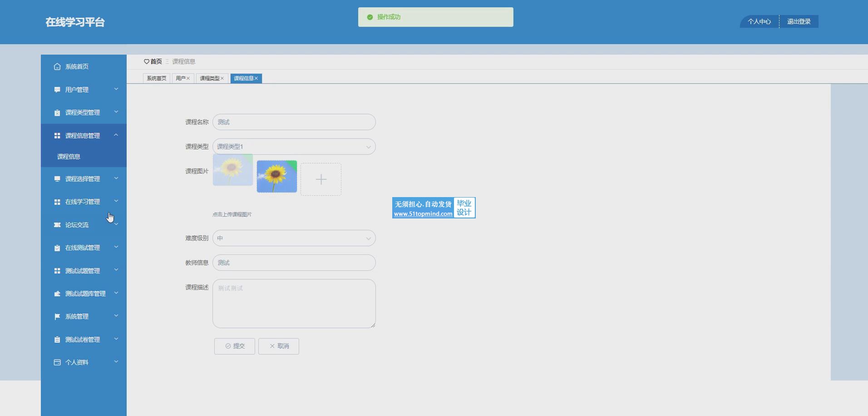The height and width of the screenshot is (416, 868).
Task: Open 个人中心 in the header
Action: (x=759, y=22)
